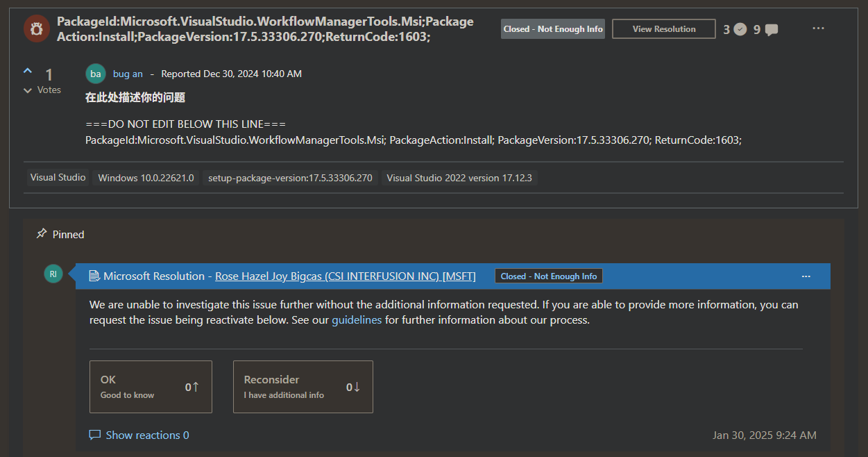
Task: Click the OK 'Good to know' button
Action: 151,387
